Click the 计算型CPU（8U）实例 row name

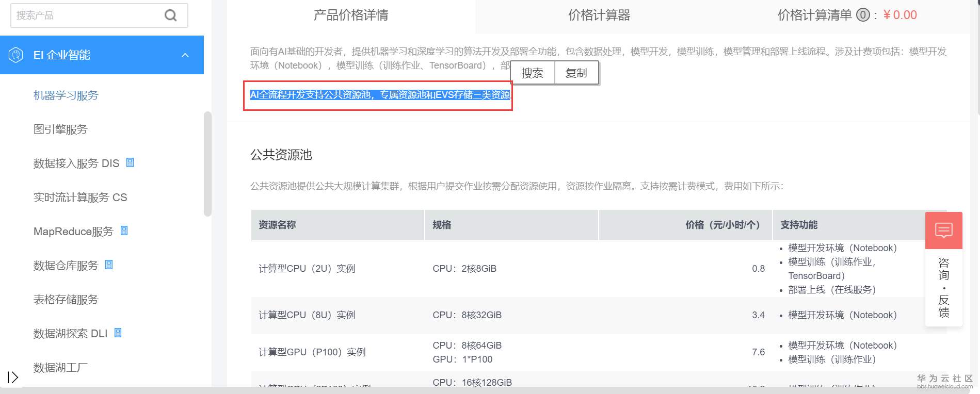pyautogui.click(x=307, y=315)
